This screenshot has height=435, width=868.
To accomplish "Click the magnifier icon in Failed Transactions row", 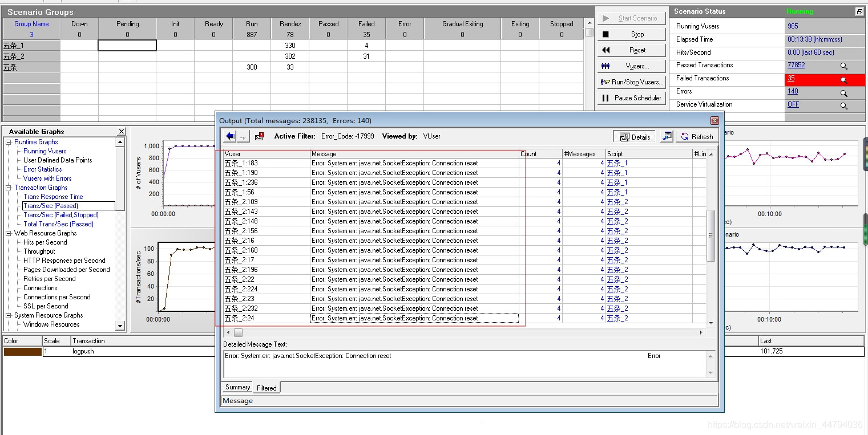I will (844, 80).
